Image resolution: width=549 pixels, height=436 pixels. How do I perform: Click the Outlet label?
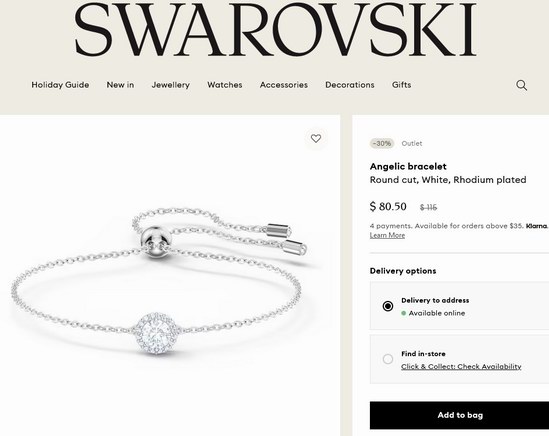point(412,143)
